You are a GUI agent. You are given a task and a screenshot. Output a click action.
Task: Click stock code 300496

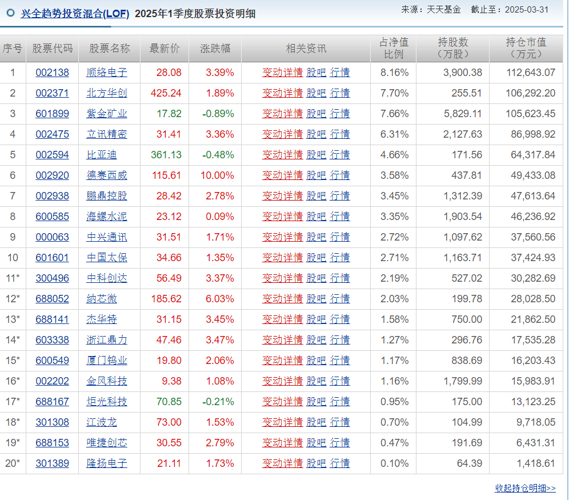(52, 278)
